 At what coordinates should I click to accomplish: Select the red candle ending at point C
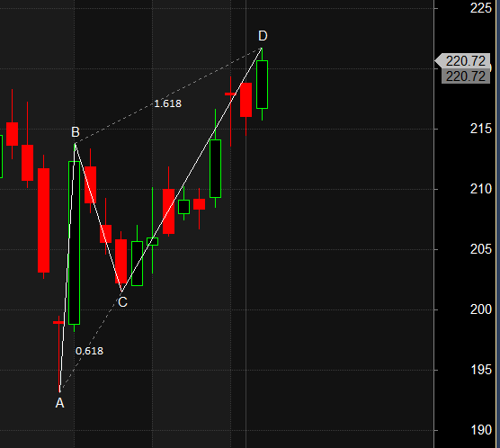tap(121, 261)
